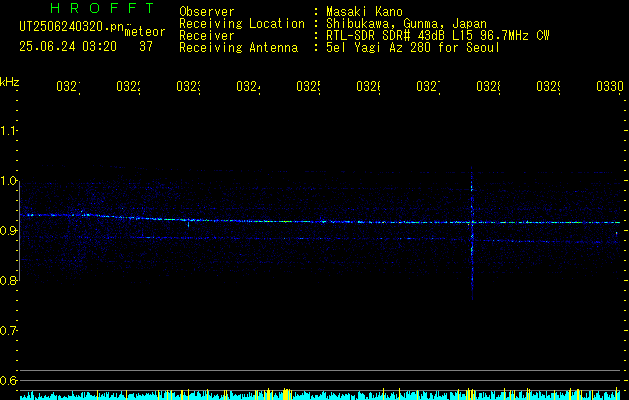The height and width of the screenshot is (400, 629).
Task: Click the 0330 time axis label
Action: pyautogui.click(x=610, y=87)
